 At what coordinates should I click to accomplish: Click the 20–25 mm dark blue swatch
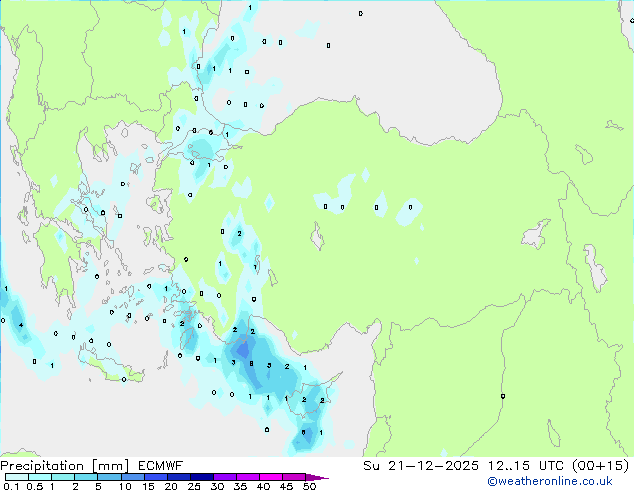pos(178,477)
